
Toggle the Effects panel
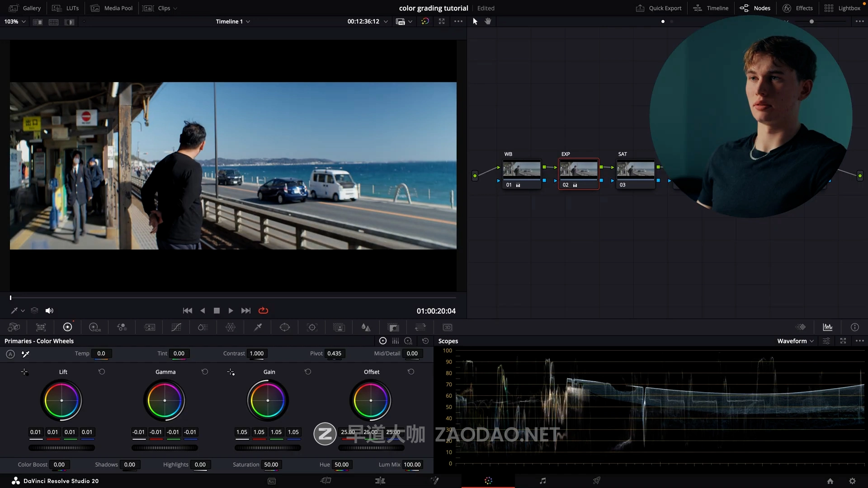(x=798, y=8)
